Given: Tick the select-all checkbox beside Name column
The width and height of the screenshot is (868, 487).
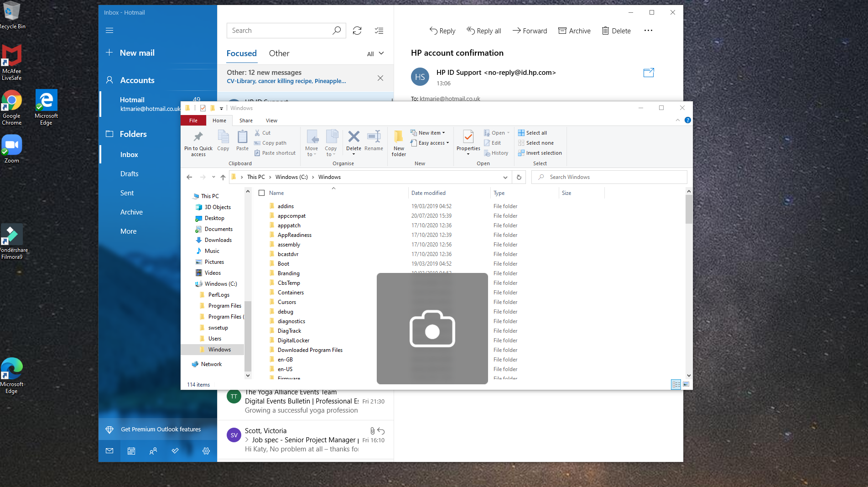Looking at the screenshot, I should coord(262,193).
